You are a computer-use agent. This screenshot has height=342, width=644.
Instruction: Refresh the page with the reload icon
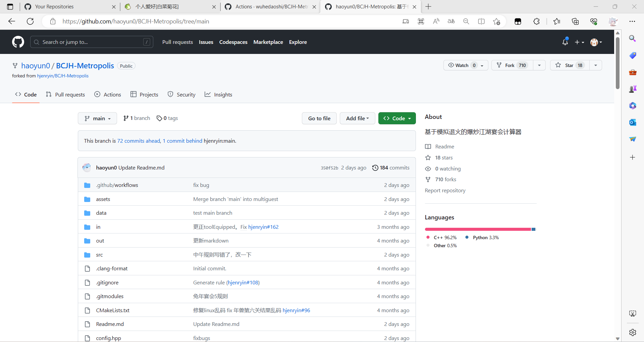(30, 21)
